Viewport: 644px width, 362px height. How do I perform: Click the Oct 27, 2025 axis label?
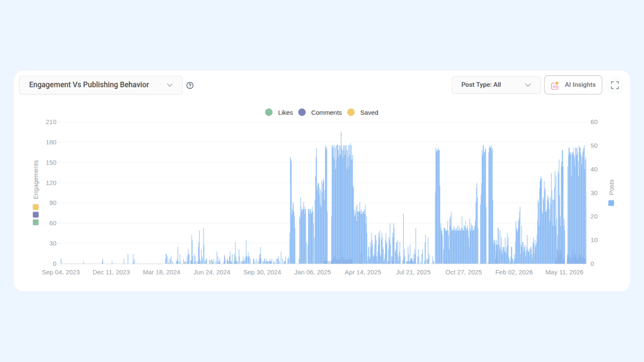point(464,273)
